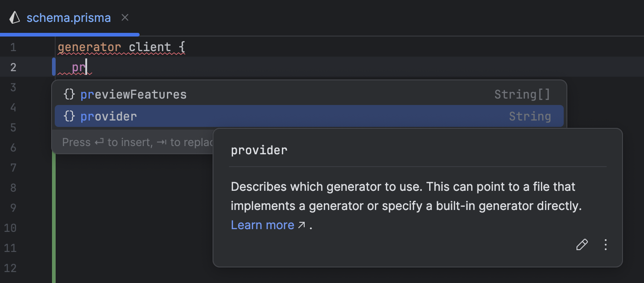Click the Prisma logo icon on the tab

15,17
